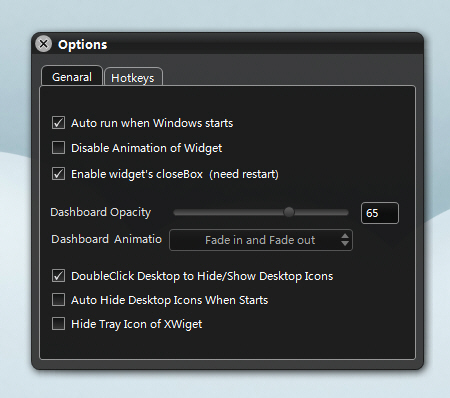The width and height of the screenshot is (450, 398).
Task: Switch to the Genaral tab
Action: tap(72, 76)
